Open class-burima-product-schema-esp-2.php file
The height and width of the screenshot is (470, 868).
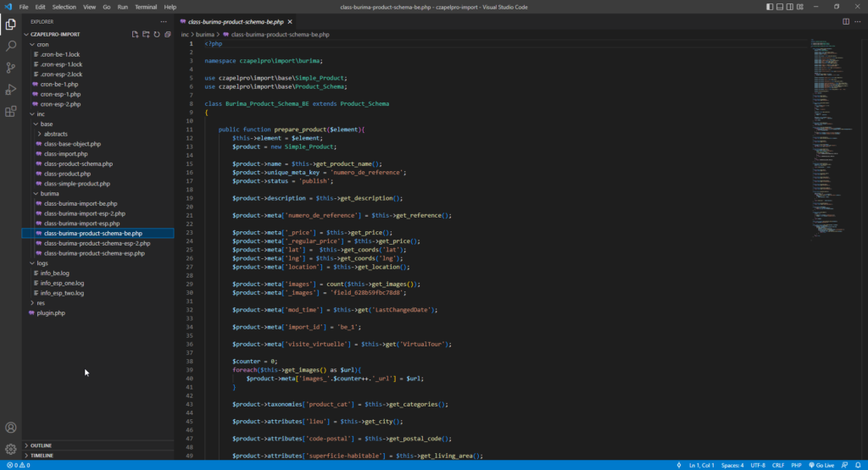(97, 243)
